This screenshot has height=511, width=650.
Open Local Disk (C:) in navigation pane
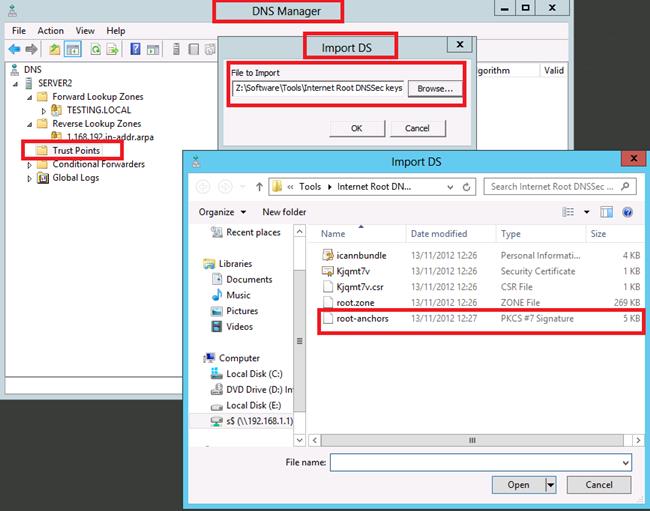(254, 374)
